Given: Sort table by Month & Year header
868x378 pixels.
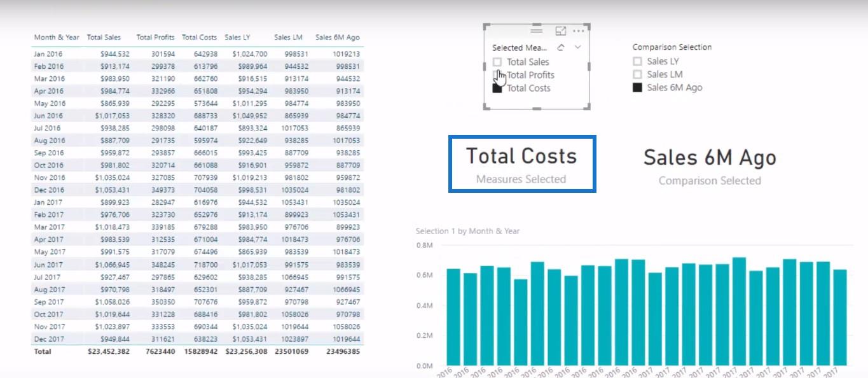Looking at the screenshot, I should coord(57,38).
